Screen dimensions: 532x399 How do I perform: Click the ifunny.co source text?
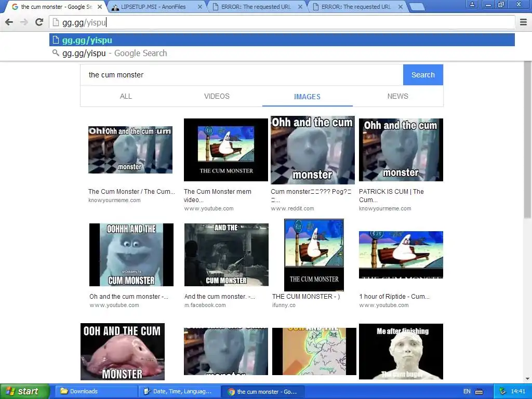click(x=284, y=305)
